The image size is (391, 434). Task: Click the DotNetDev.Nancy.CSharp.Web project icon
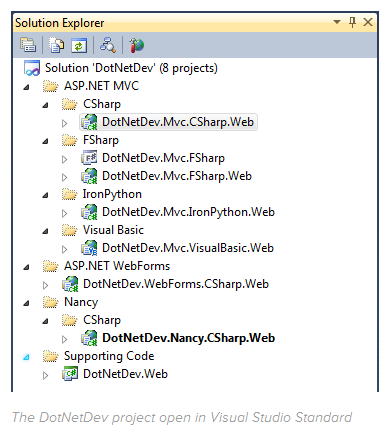89,338
